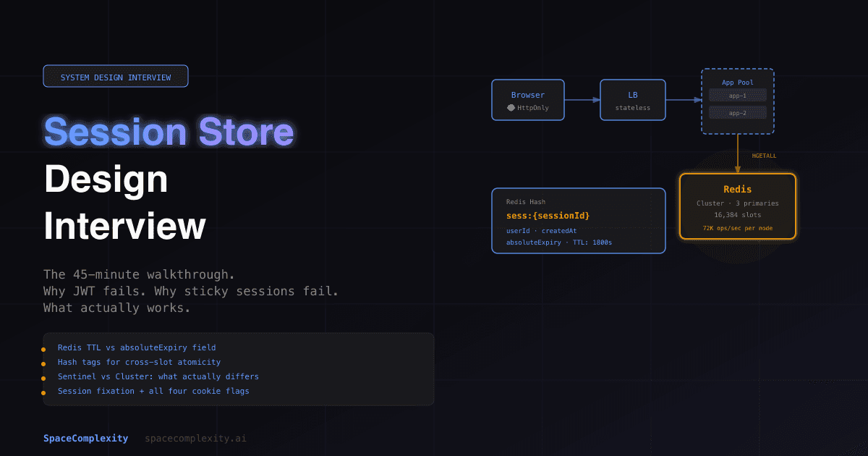This screenshot has width=868, height=456.
Task: Select the app-2 instance box
Action: click(x=737, y=113)
